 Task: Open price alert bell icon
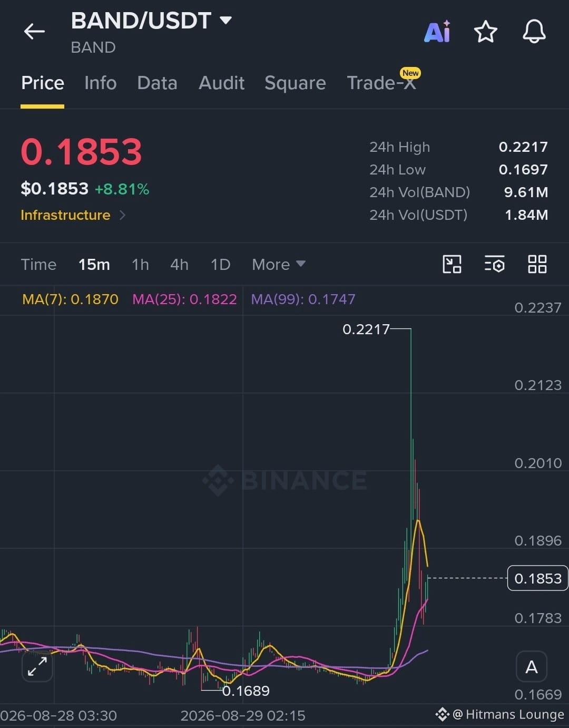[534, 32]
